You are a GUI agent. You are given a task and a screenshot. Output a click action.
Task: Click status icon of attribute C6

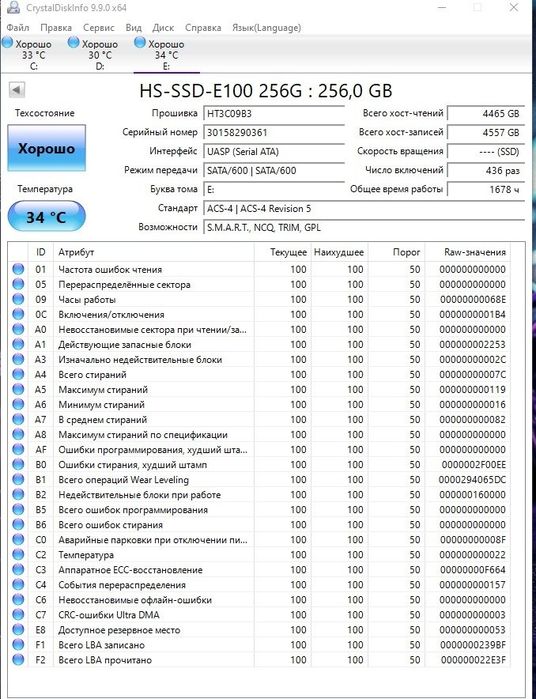(x=18, y=600)
